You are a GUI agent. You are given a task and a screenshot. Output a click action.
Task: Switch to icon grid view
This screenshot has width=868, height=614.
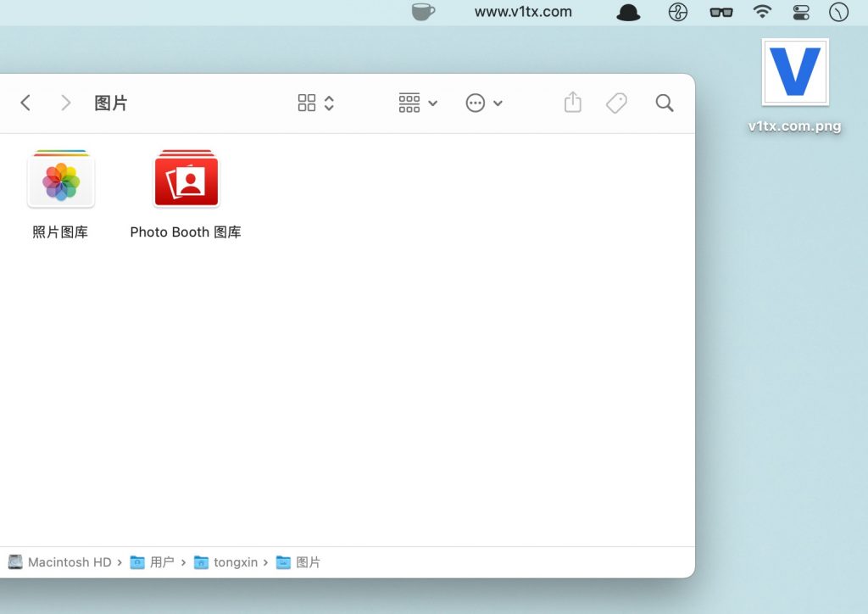(x=307, y=103)
